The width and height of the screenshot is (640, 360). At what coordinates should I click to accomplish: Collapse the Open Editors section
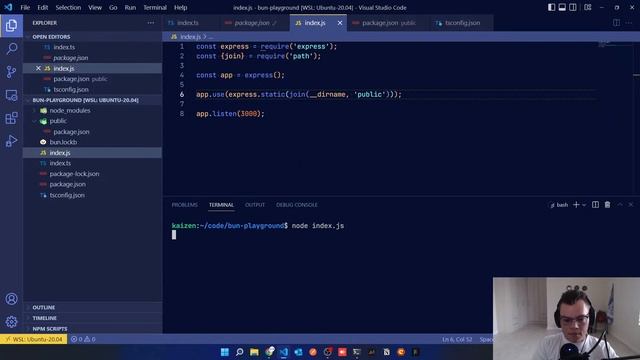(x=93, y=37)
